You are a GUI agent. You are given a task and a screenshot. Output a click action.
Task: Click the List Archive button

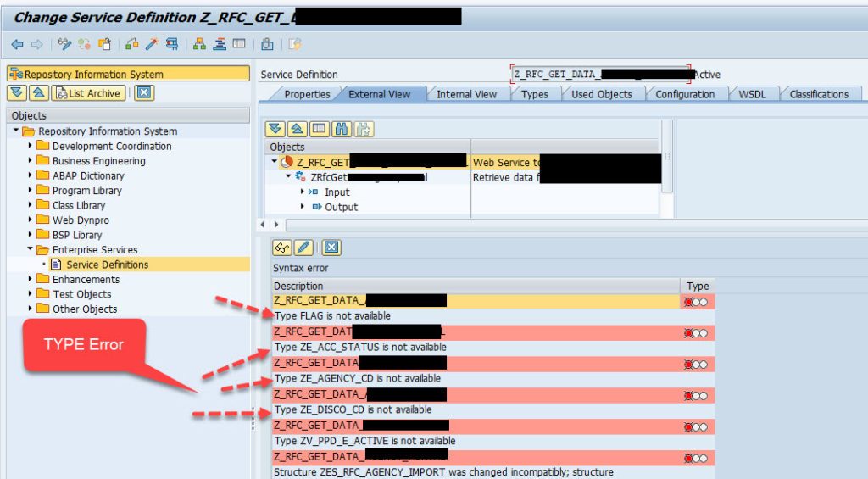coord(88,93)
